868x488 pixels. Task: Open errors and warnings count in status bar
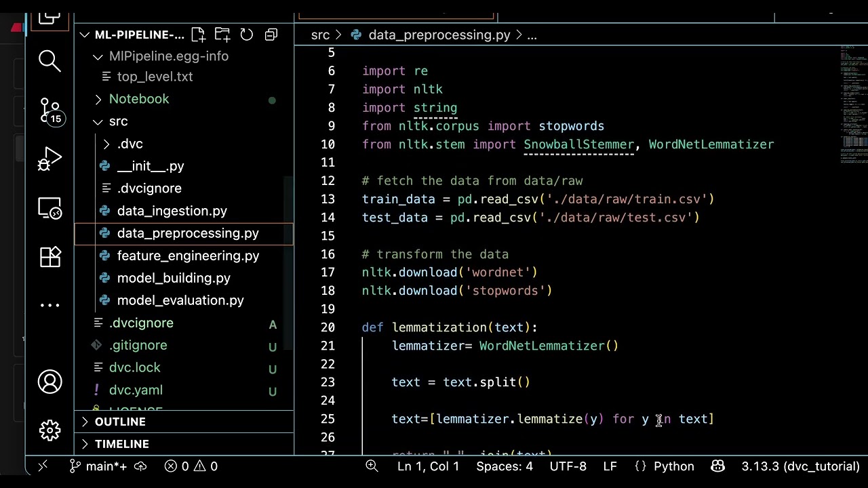191,466
